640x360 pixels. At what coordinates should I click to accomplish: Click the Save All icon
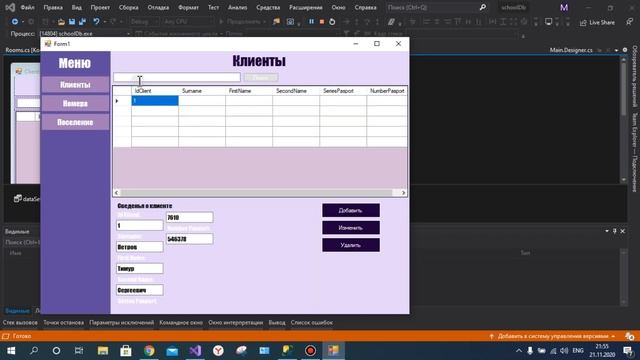click(82, 22)
